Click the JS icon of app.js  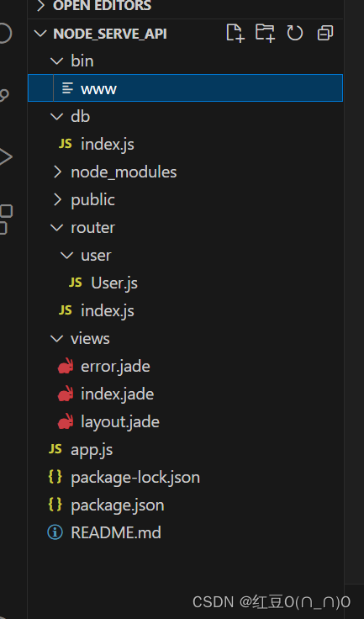pyautogui.click(x=55, y=449)
